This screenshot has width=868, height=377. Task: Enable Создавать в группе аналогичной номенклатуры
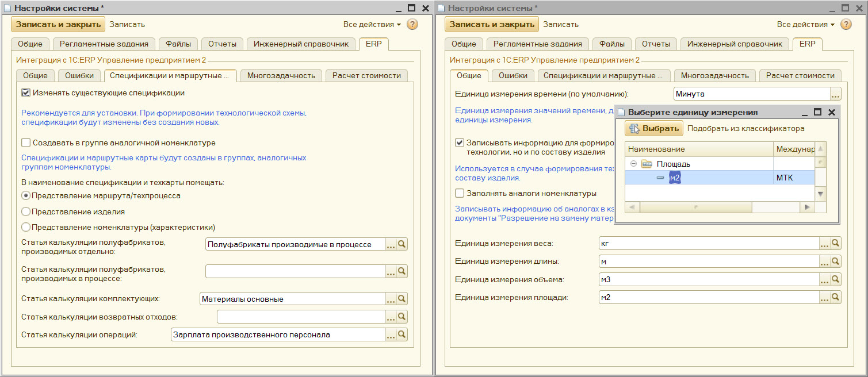pyautogui.click(x=26, y=143)
